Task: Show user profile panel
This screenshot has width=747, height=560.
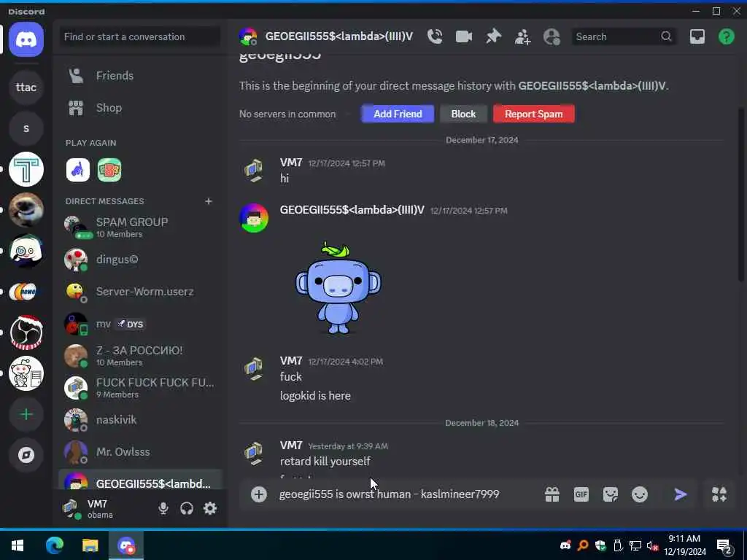Action: coord(551,36)
